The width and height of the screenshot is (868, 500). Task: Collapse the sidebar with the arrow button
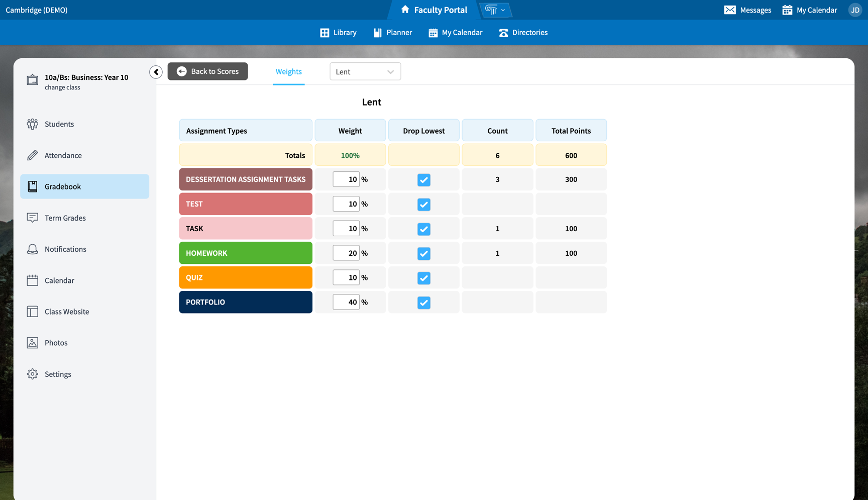click(x=156, y=72)
